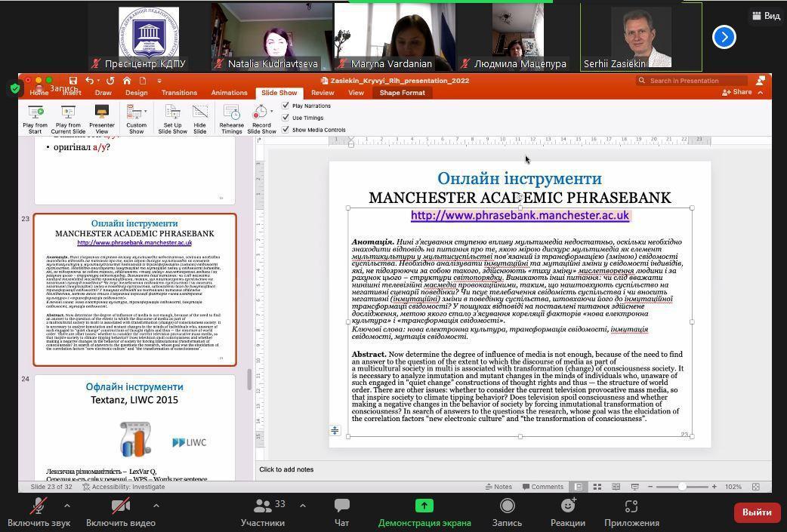Open Zoom apps (Приложения)
Viewport: 787px width, 532px height.
coord(631,512)
